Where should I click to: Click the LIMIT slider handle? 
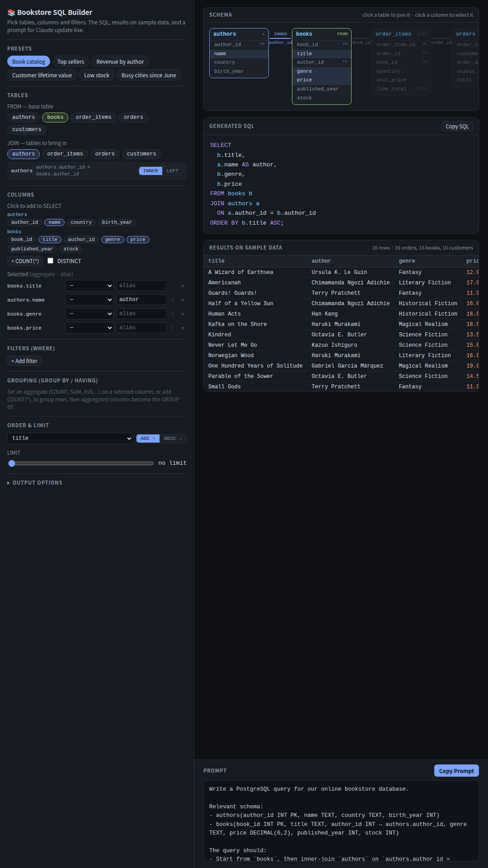click(12, 463)
